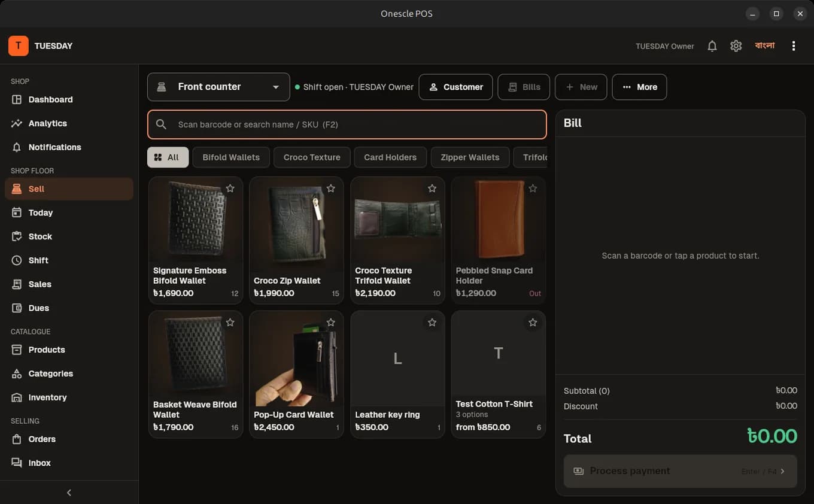Screen dimensions: 814x504
Task: Favorite the Pop-Up Card Wallet
Action: 331,323
